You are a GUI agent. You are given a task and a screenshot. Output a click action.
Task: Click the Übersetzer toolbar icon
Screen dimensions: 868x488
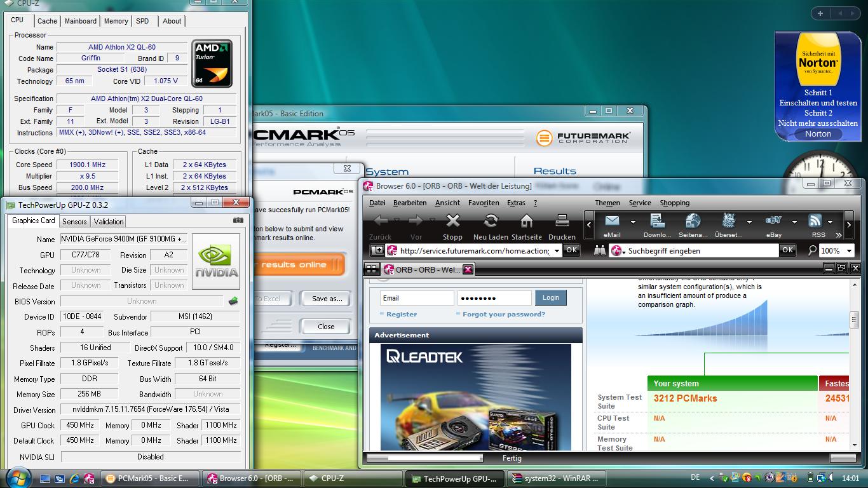(728, 220)
